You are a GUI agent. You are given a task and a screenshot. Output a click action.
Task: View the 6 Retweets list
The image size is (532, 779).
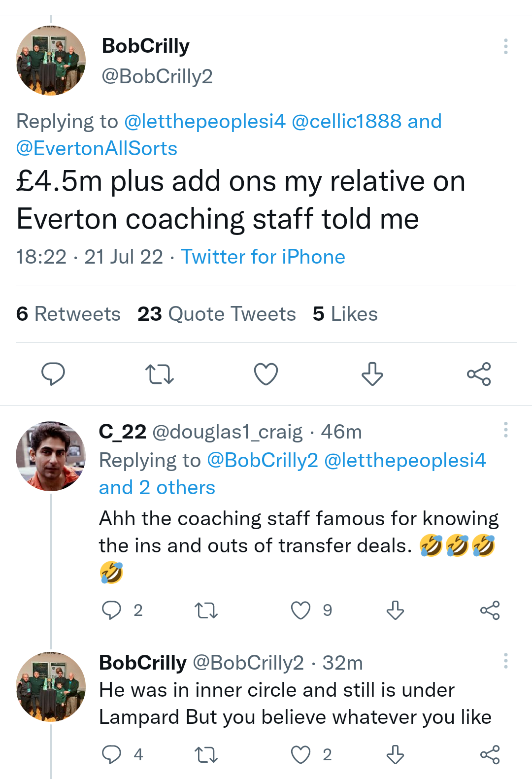(x=68, y=314)
